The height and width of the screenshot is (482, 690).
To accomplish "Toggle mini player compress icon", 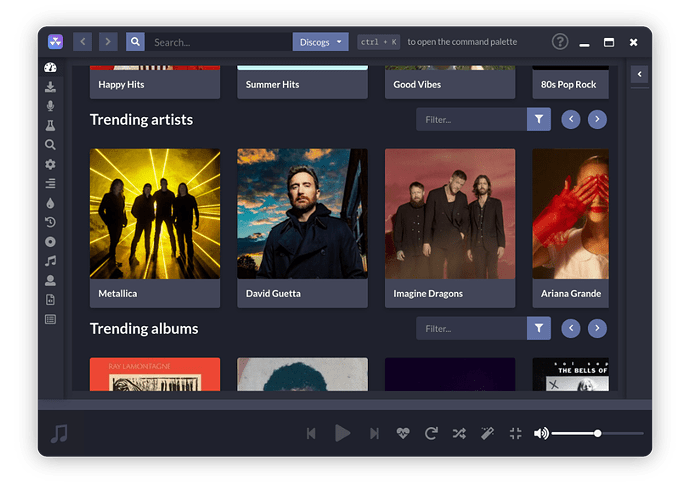I will tap(515, 434).
